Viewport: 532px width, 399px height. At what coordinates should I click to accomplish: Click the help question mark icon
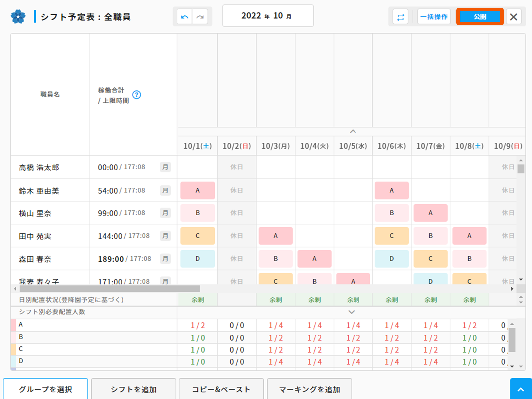pos(136,95)
